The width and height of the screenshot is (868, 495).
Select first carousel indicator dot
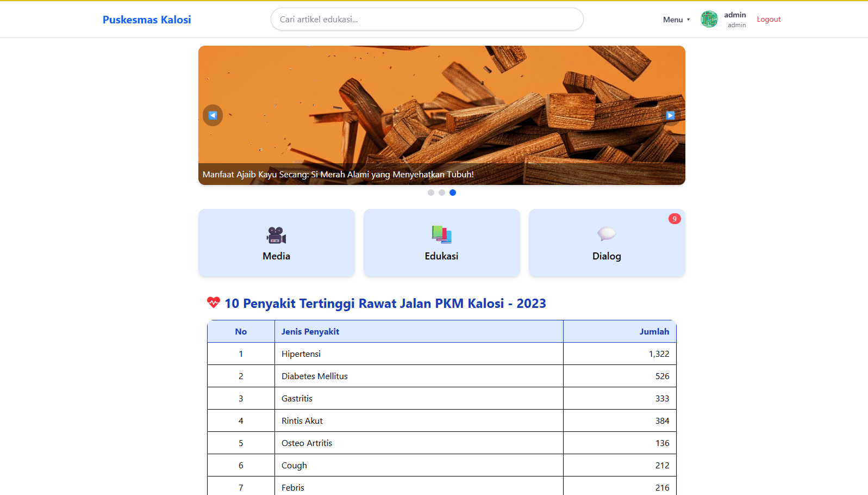click(x=431, y=193)
